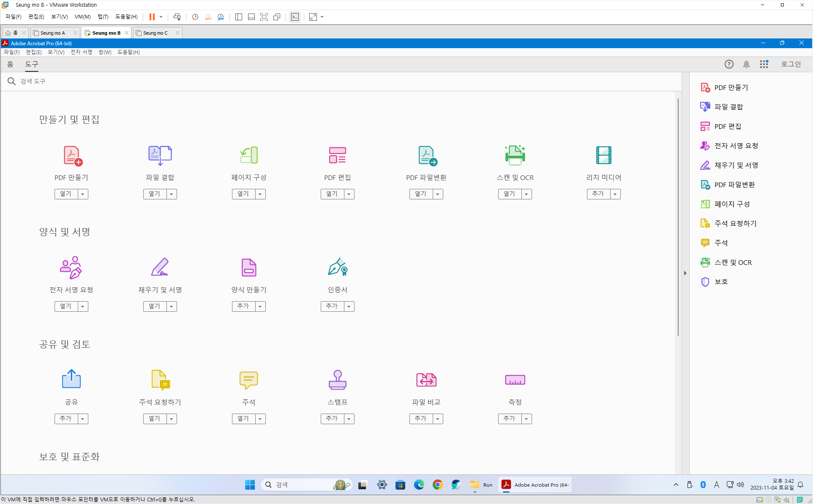Expand dropdown arrow next to PDF 편집 열기
The image size is (813, 504).
pyautogui.click(x=349, y=194)
